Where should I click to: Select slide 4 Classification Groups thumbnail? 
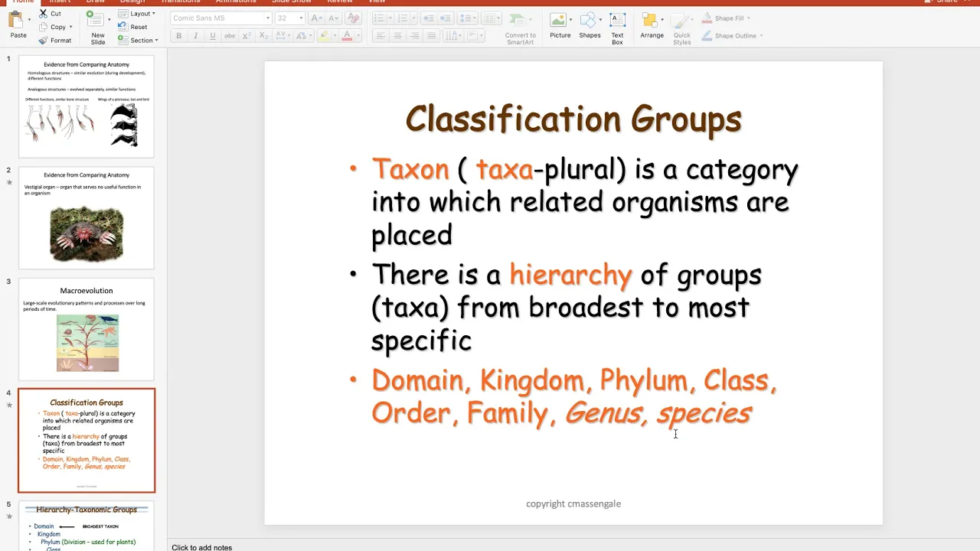click(87, 441)
